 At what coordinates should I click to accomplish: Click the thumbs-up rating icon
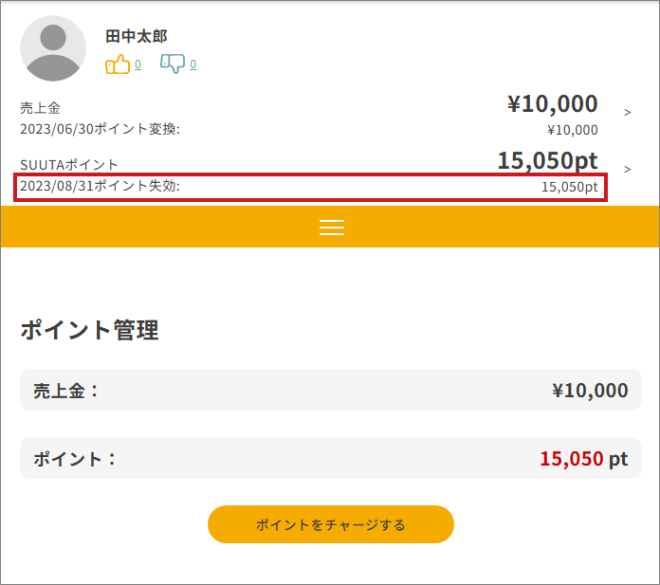[117, 64]
